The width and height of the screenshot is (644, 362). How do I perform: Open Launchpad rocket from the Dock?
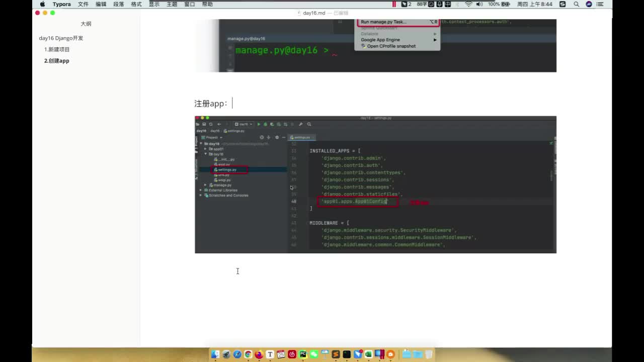pos(226,354)
